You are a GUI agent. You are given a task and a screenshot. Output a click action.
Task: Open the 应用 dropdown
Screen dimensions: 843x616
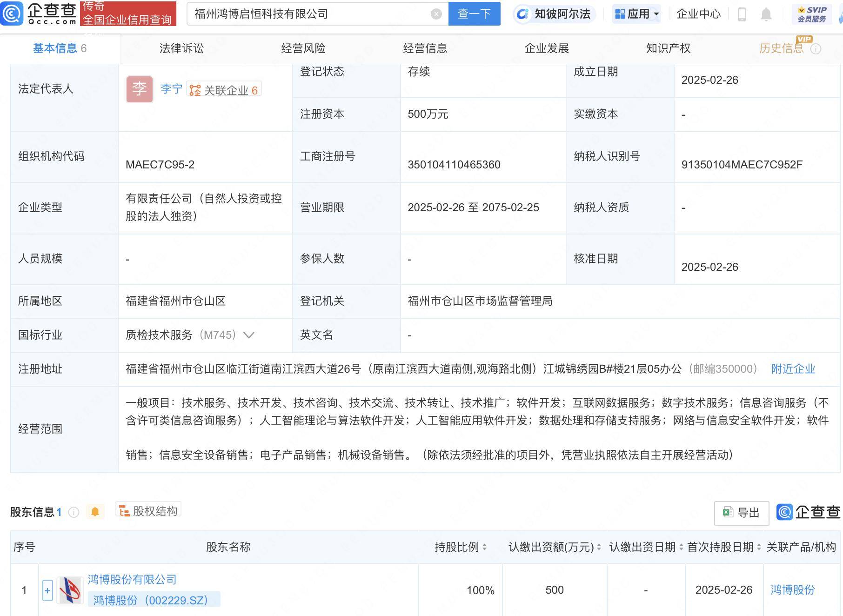(x=636, y=13)
